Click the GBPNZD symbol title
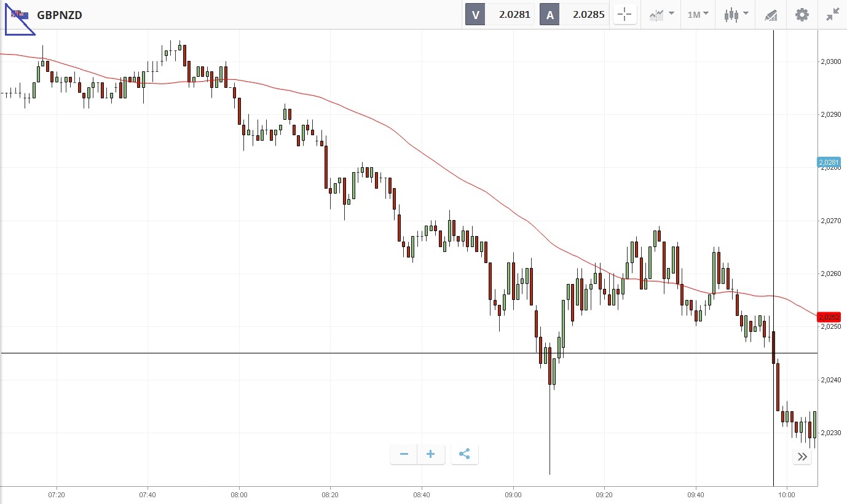Viewport: 847px width, 504px height. click(x=60, y=15)
